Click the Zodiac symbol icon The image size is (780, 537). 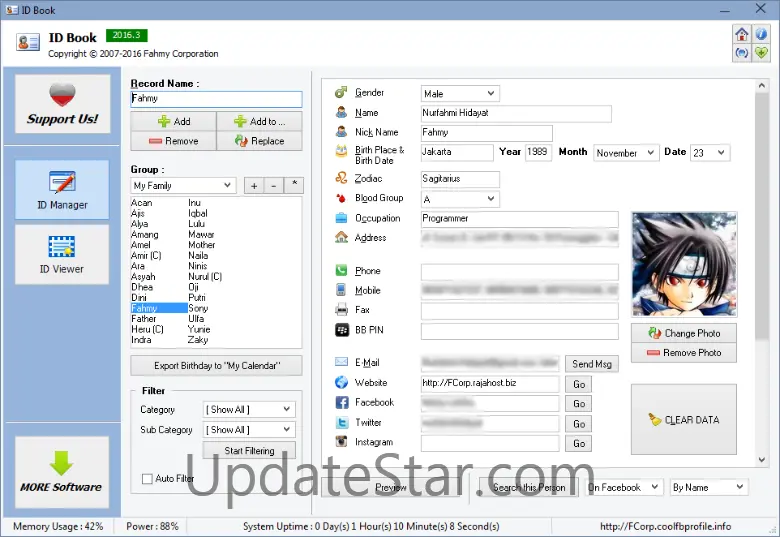pos(341,178)
